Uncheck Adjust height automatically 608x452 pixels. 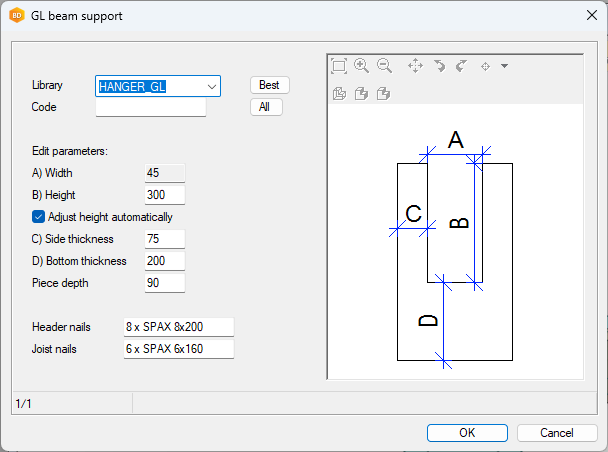[x=39, y=217]
